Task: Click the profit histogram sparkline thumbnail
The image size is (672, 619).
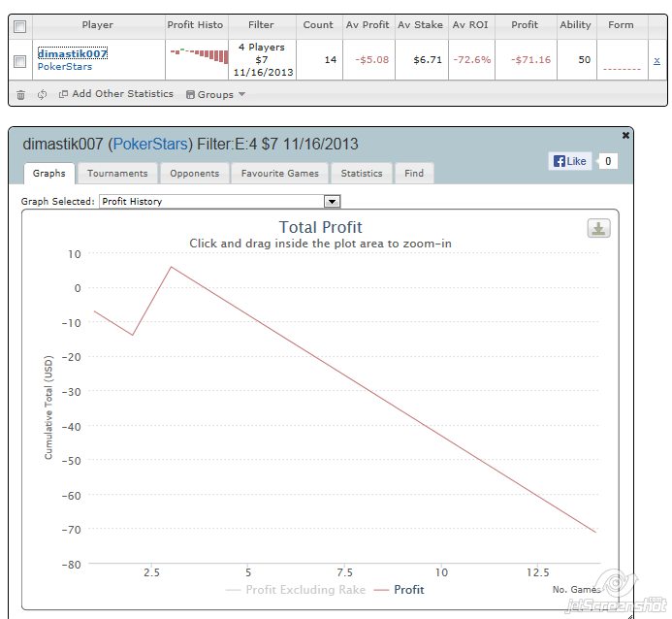Action: pyautogui.click(x=200, y=55)
